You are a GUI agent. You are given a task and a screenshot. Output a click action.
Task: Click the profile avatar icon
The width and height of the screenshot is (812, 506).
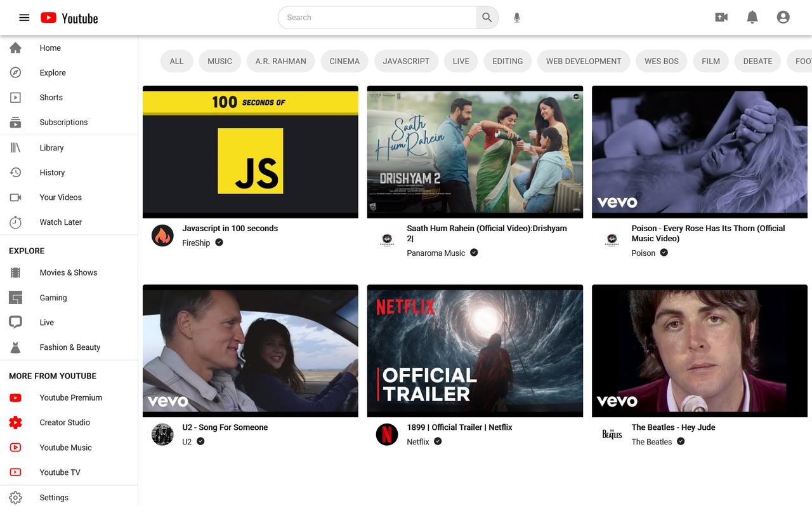[783, 17]
